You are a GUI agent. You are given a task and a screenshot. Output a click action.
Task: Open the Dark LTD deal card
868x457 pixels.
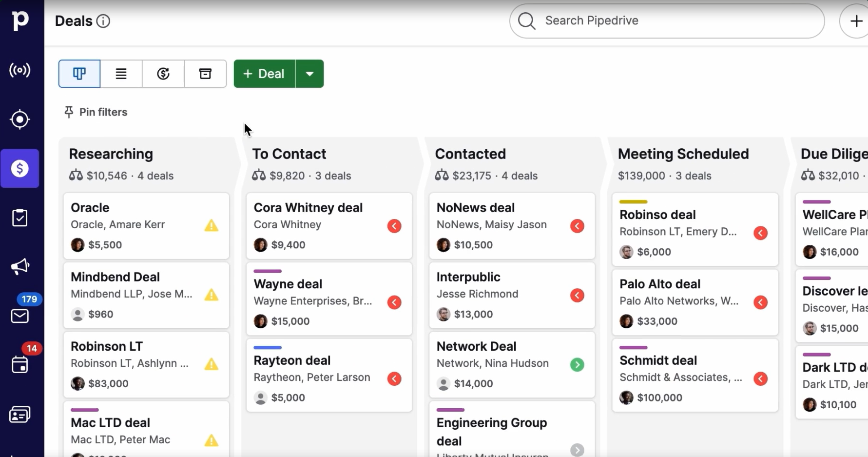[832, 382]
